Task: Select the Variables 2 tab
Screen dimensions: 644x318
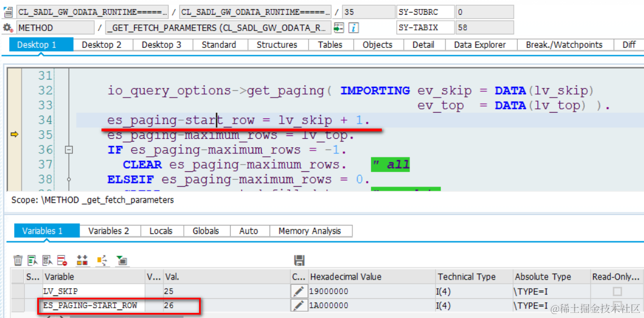Action: [x=109, y=231]
